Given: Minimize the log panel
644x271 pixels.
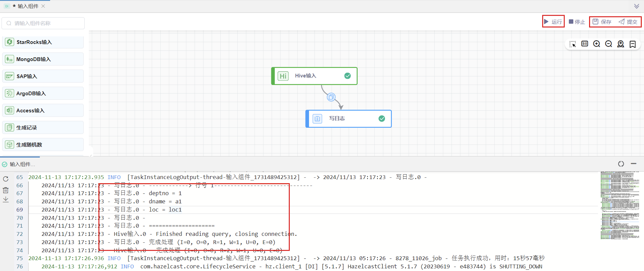Looking at the screenshot, I should click(x=633, y=164).
